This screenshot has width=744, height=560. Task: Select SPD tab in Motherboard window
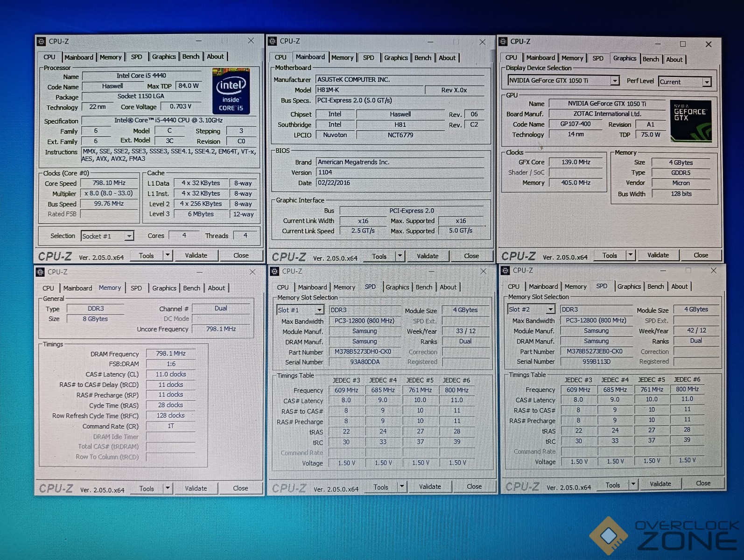tap(369, 58)
